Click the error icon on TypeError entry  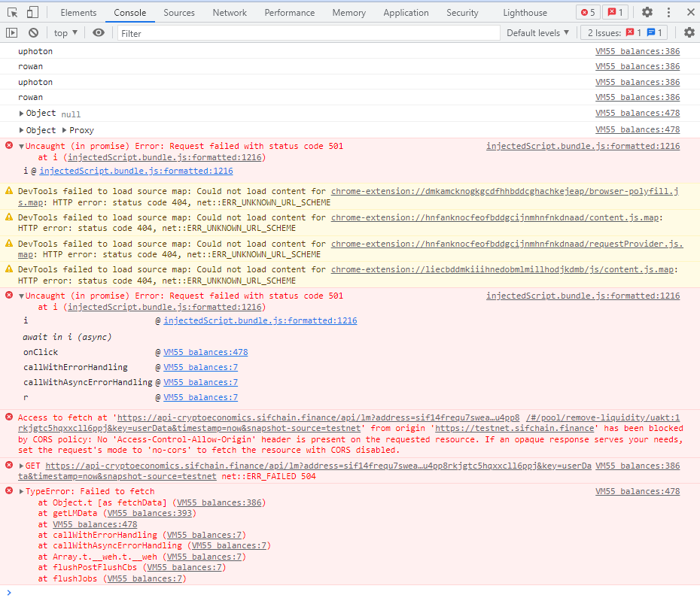(9, 490)
